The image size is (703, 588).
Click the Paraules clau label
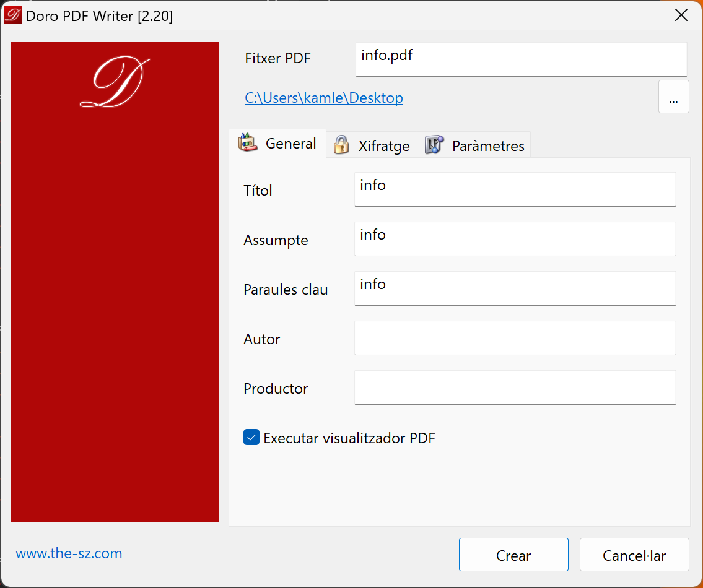tap(286, 290)
